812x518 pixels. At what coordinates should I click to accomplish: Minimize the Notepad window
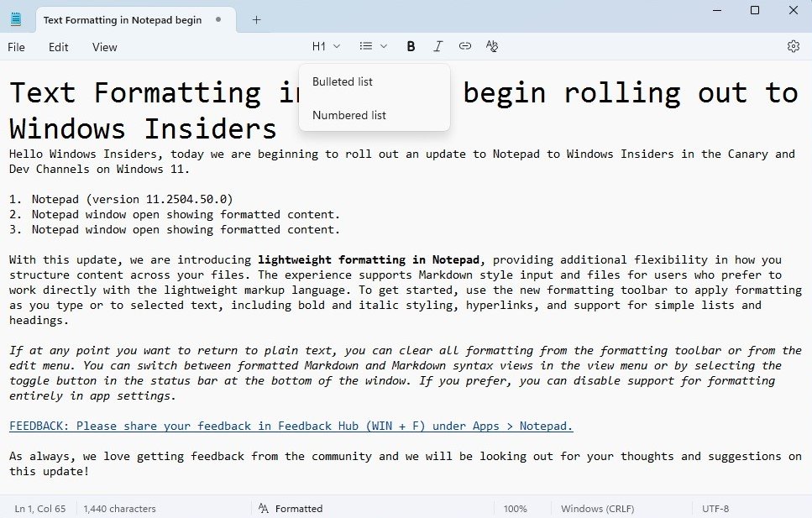(x=717, y=10)
